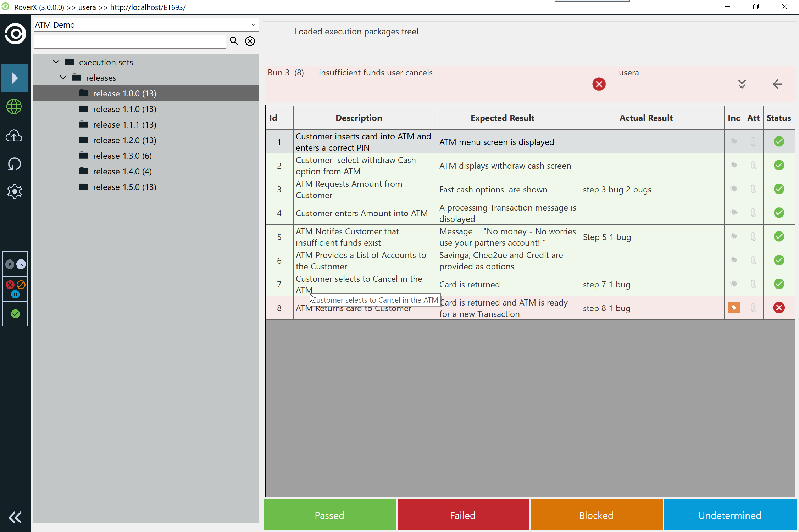Click the orange bug incident icon in step 8
Screen dimensions: 799x532
tap(734, 308)
